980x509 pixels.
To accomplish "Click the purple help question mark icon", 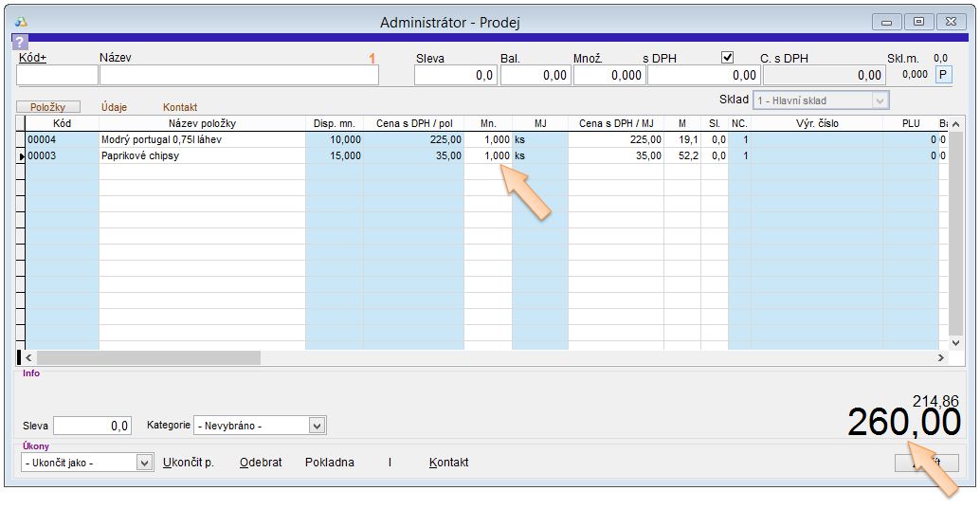I will coord(19,42).
